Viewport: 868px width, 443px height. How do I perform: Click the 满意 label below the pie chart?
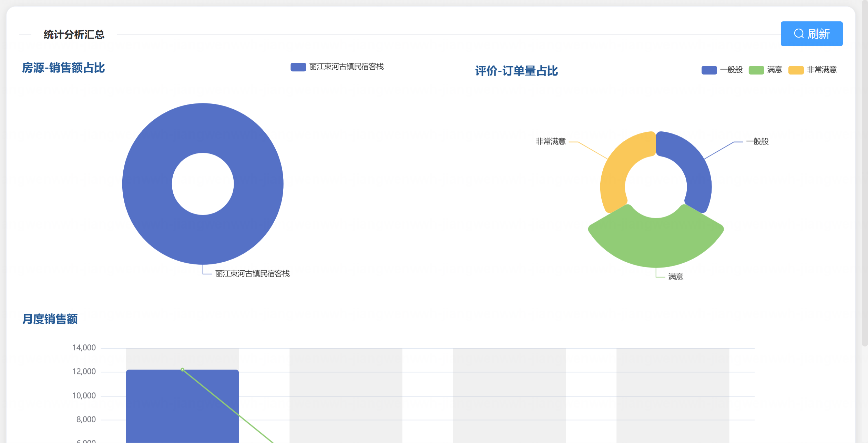(675, 277)
